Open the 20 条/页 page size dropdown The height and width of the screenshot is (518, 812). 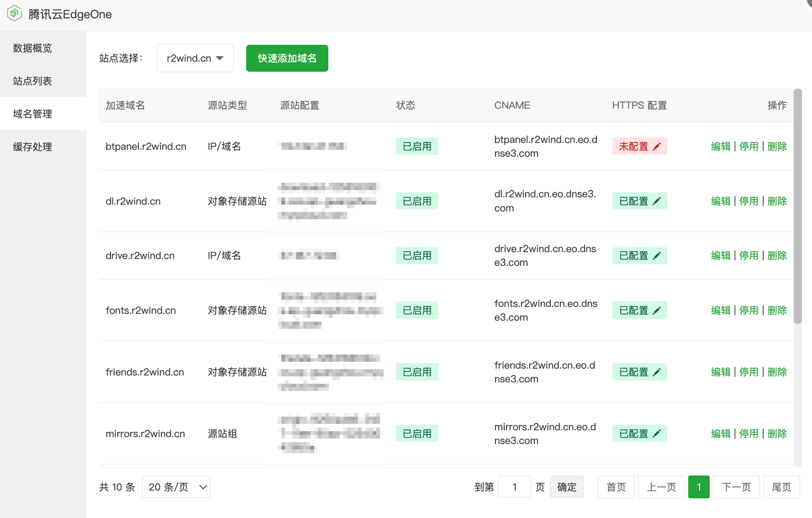[x=176, y=487]
